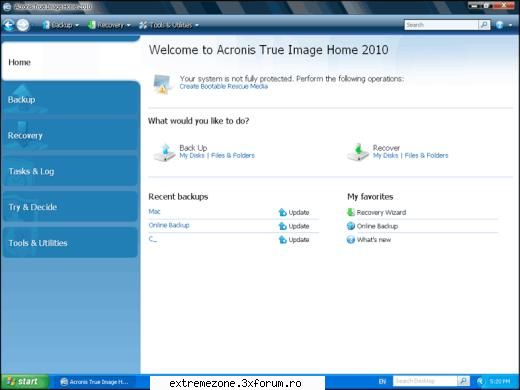Expand the Tools & Utilities dropdown arrow

coord(197,25)
